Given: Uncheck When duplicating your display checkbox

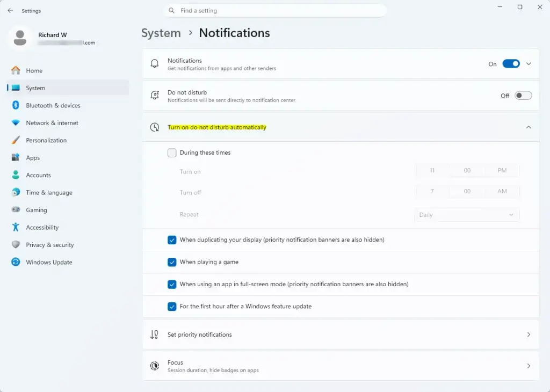Looking at the screenshot, I should [x=172, y=240].
